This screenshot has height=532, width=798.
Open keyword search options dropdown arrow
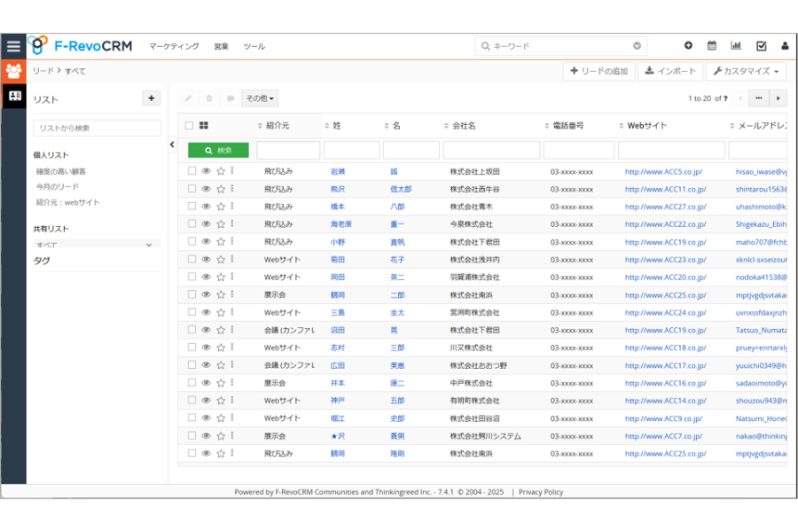click(637, 46)
